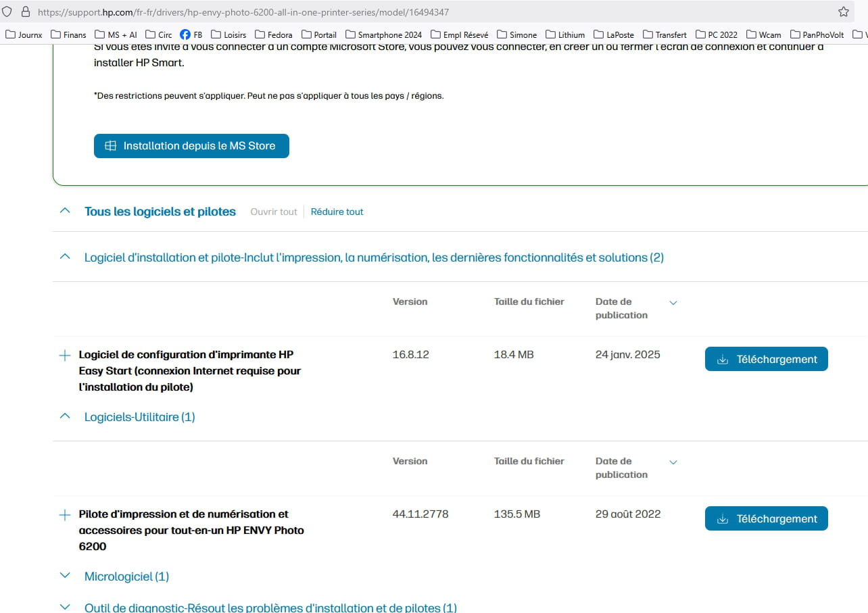This screenshot has height=613, width=868.
Task: Click the Pilote d'impression et de numérisation title
Action: [191, 531]
